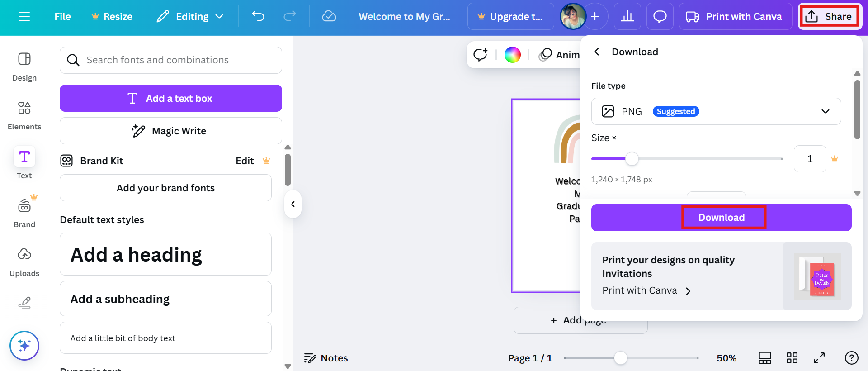Insert Add a little bit of body text

click(165, 338)
